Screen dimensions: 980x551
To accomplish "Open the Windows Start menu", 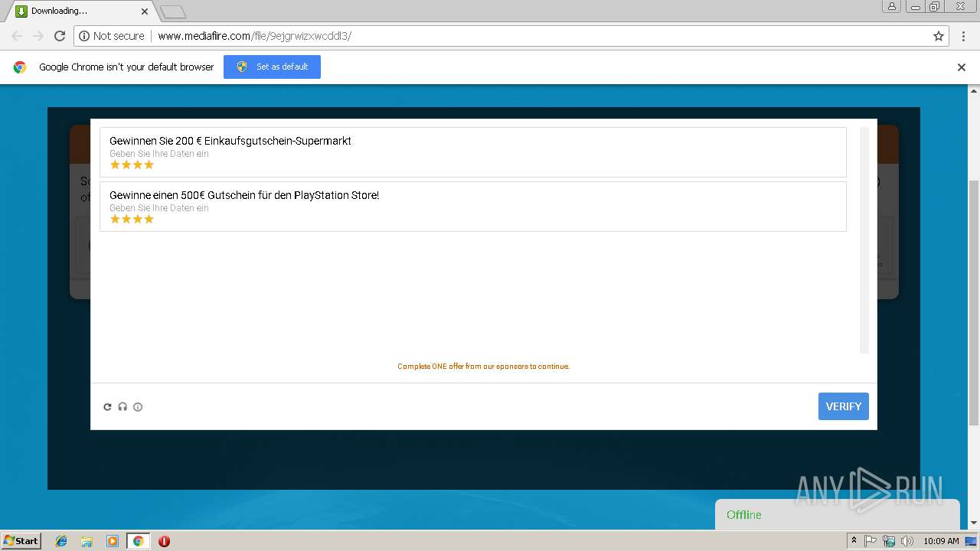I will pyautogui.click(x=21, y=540).
